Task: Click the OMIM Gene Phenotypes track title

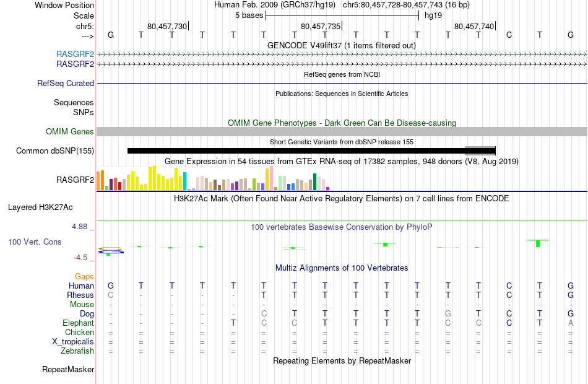Action: coord(342,123)
